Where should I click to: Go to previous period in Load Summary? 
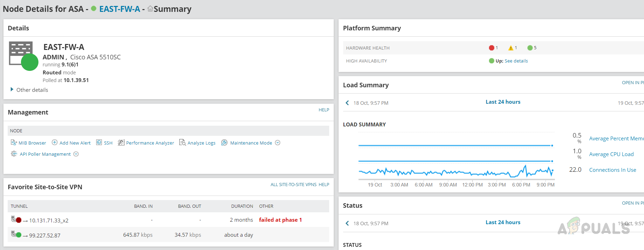click(347, 103)
